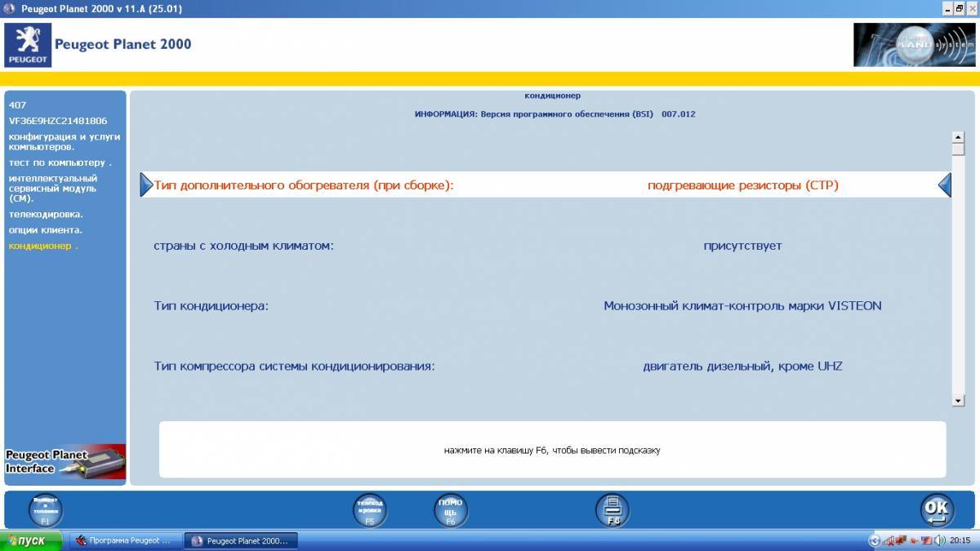Open телекодировка via the F5 icon
The width and height of the screenshot is (980, 551).
(368, 509)
